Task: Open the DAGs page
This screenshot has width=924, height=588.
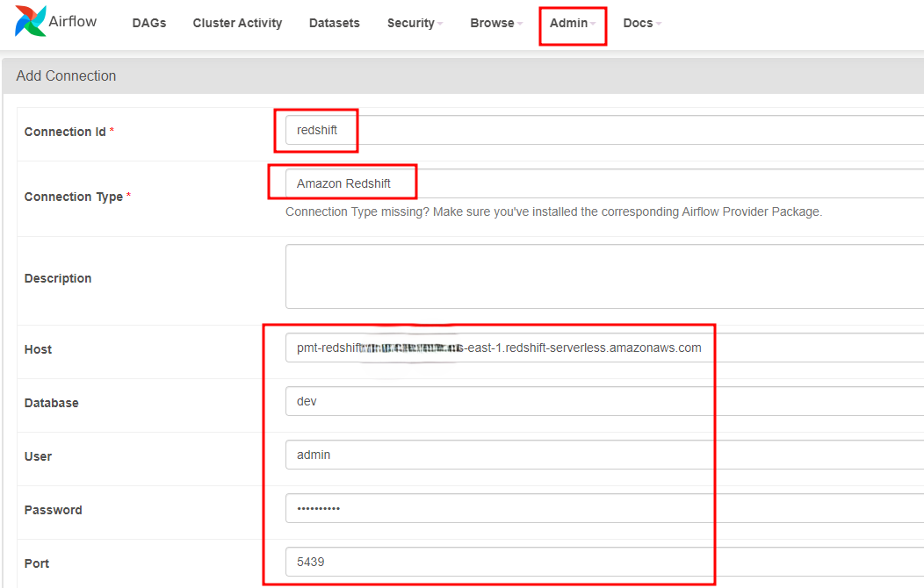Action: [x=149, y=23]
